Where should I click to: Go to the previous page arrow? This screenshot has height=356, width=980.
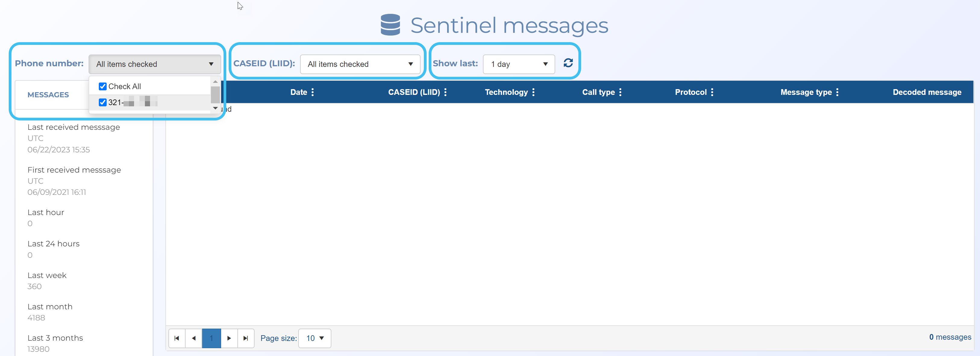click(x=194, y=338)
